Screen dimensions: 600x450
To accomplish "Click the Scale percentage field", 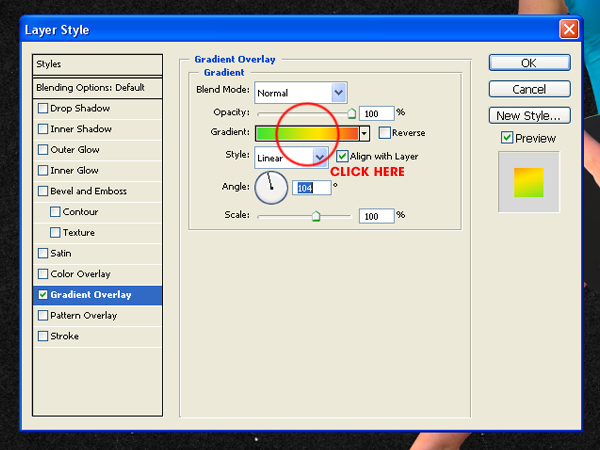I will pos(377,216).
